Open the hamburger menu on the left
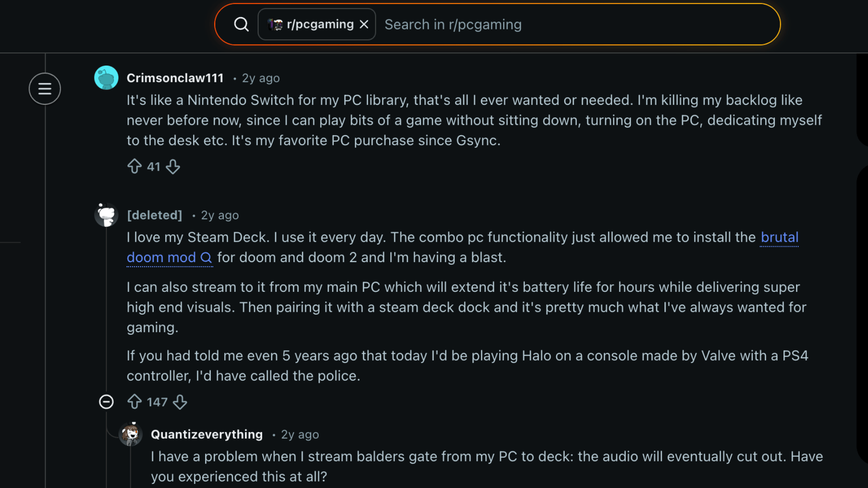 tap(45, 89)
